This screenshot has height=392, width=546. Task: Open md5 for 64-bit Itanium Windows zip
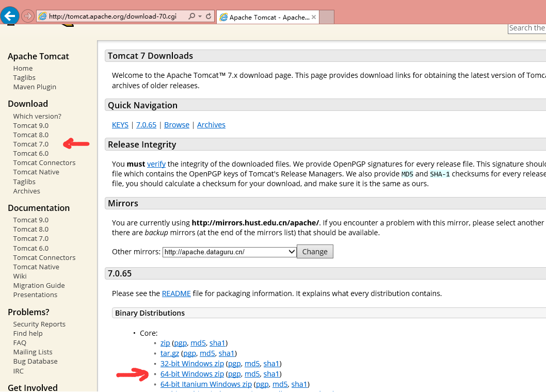(280, 384)
